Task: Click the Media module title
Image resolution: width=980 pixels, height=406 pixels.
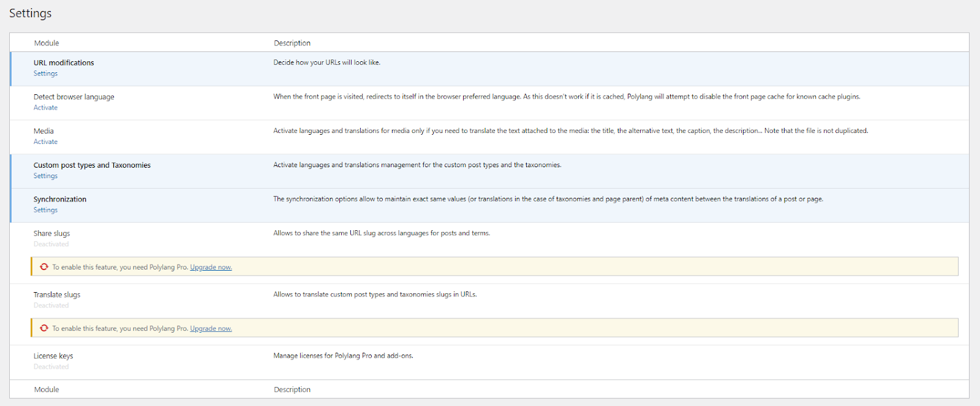Action: click(x=43, y=131)
